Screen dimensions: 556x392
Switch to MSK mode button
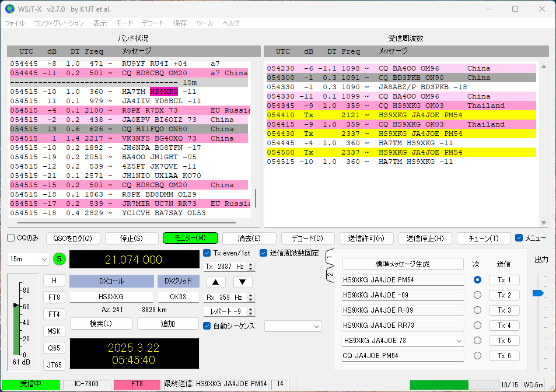[x=54, y=331]
